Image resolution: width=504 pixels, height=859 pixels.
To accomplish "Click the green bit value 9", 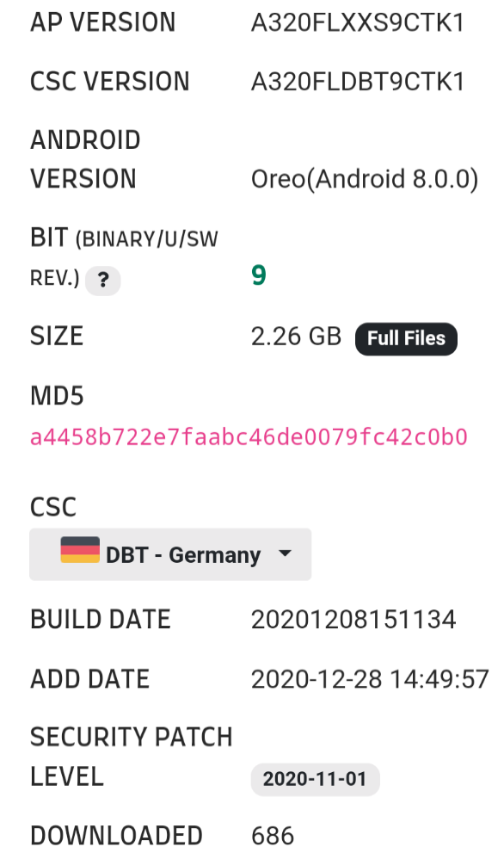I will (x=259, y=275).
